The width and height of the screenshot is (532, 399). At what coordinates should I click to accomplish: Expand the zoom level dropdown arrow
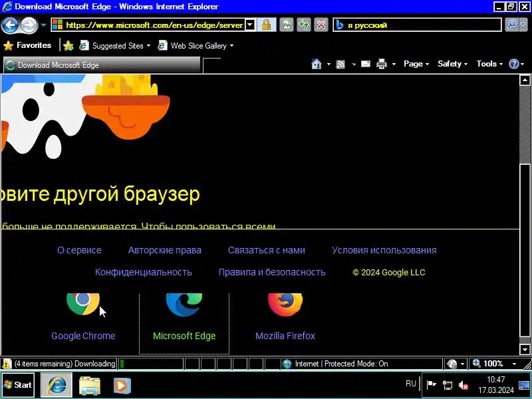pyautogui.click(x=514, y=364)
